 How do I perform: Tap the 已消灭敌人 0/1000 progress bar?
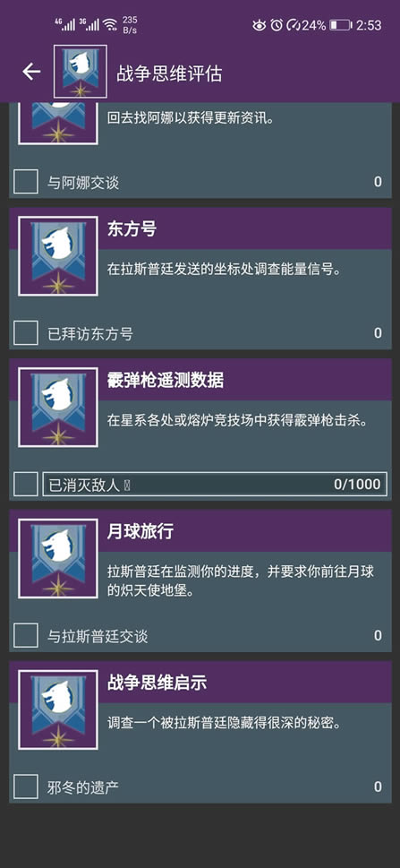pos(215,485)
